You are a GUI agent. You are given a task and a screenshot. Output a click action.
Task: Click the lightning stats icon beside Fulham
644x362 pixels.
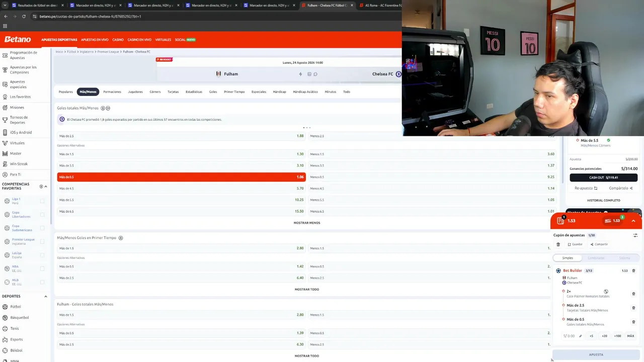[300, 74]
